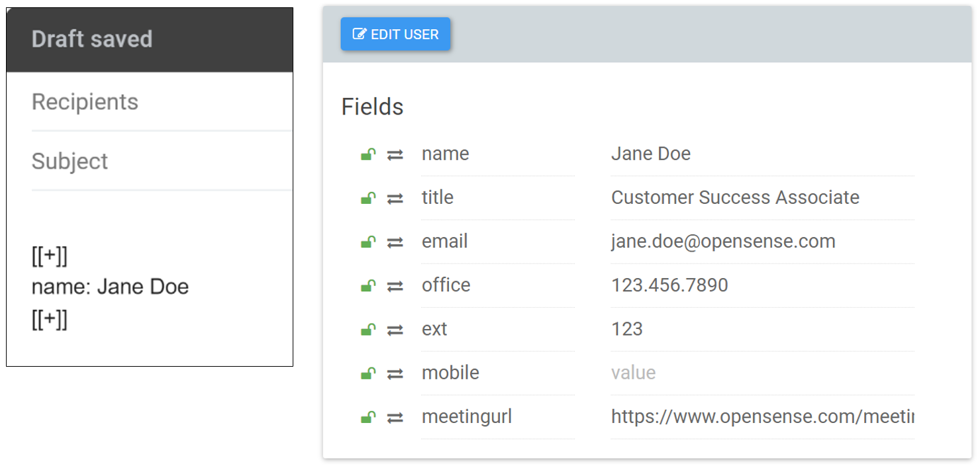Click the swap arrows icon beside office
The height and width of the screenshot is (468, 980).
pyautogui.click(x=395, y=286)
